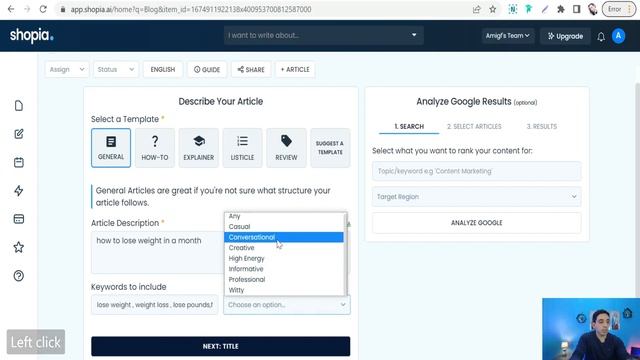Select the Listicle template
The image size is (640, 360).
point(242,148)
